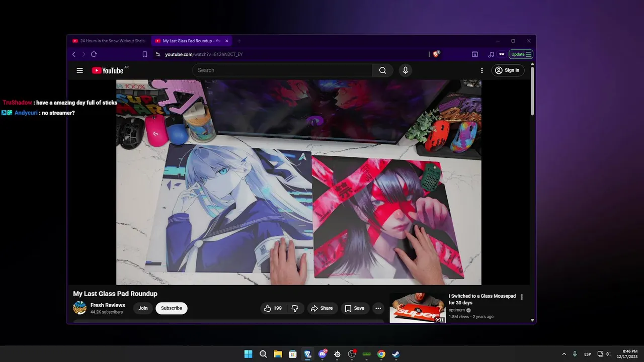Open File Explorer from the taskbar
This screenshot has height=362, width=644.
(x=278, y=354)
